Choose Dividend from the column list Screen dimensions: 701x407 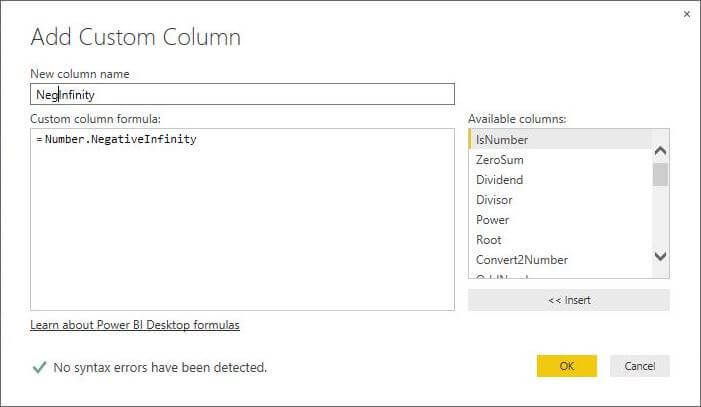(500, 180)
